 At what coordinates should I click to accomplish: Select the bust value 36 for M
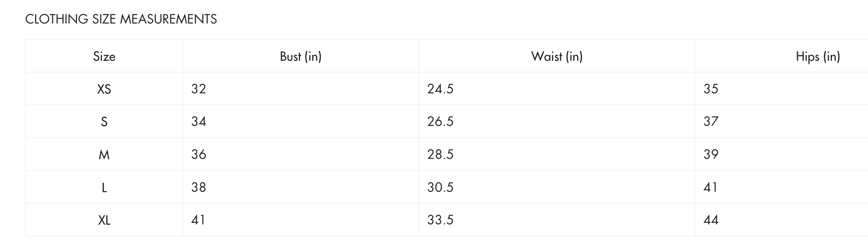pos(198,154)
